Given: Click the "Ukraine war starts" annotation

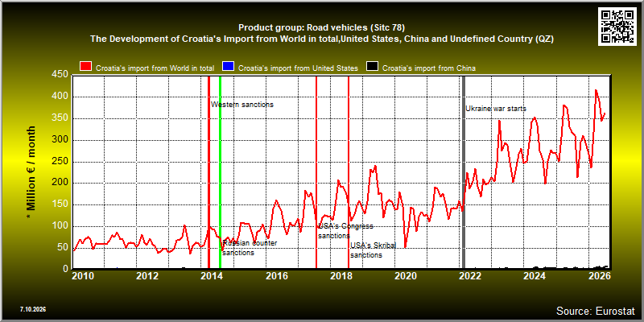Looking at the screenshot, I should tap(496, 109).
